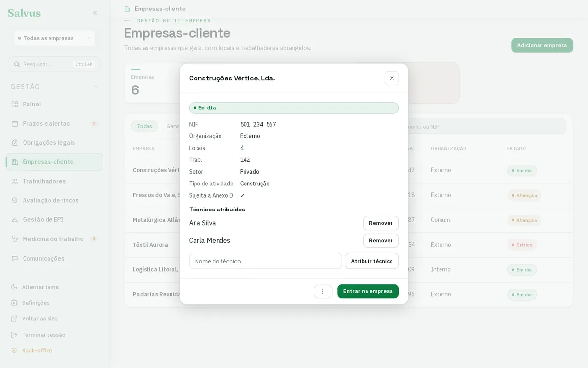Click the Empresa column header
This screenshot has height=368, width=588.
(x=144, y=148)
